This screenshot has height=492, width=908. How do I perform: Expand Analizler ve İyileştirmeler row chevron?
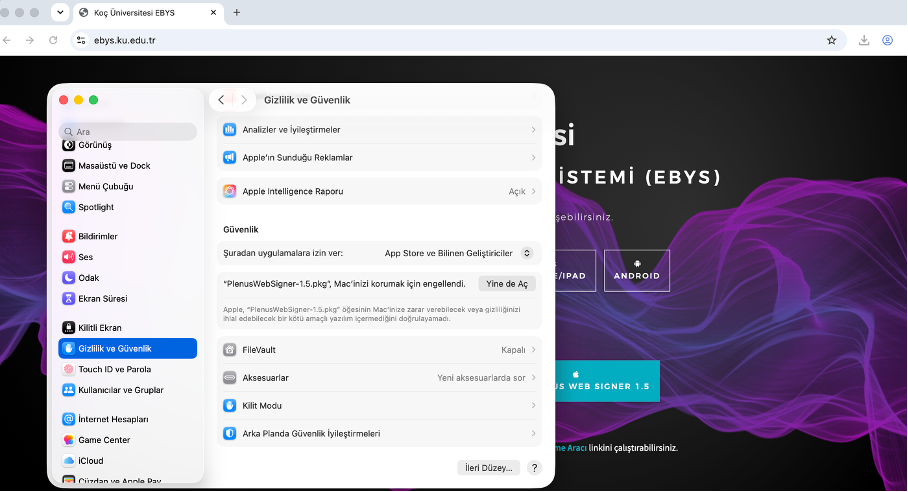(x=533, y=130)
